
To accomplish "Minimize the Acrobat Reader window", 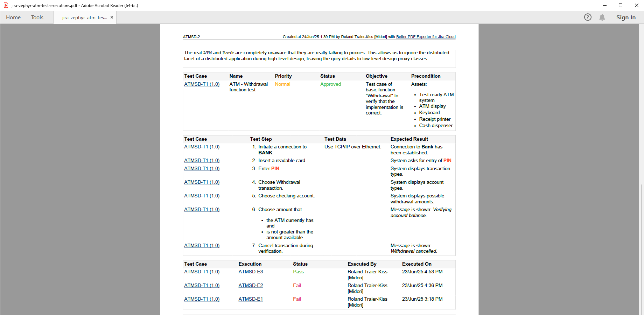I will pos(604,5).
